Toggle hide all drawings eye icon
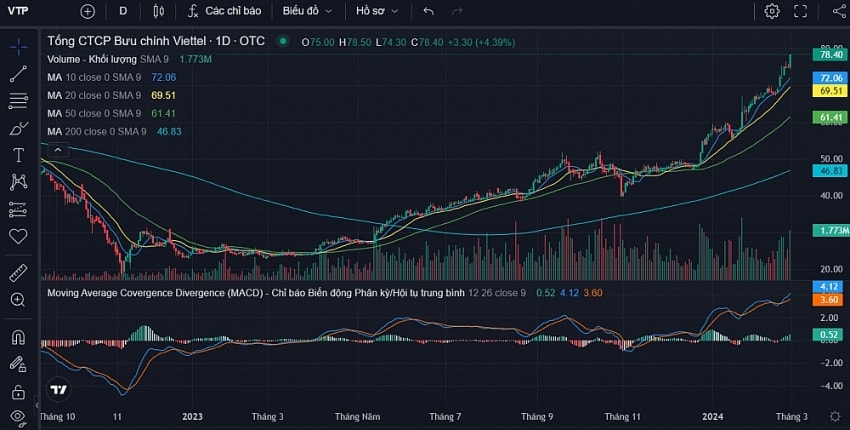 (17, 416)
